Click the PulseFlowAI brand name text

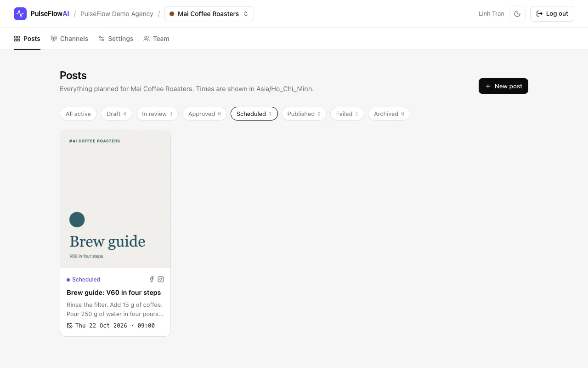(x=50, y=14)
